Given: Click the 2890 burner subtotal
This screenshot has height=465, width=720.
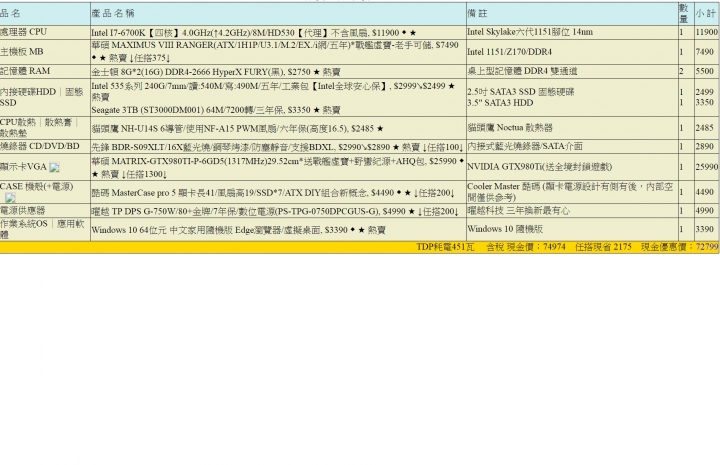Looking at the screenshot, I should pyautogui.click(x=705, y=146).
